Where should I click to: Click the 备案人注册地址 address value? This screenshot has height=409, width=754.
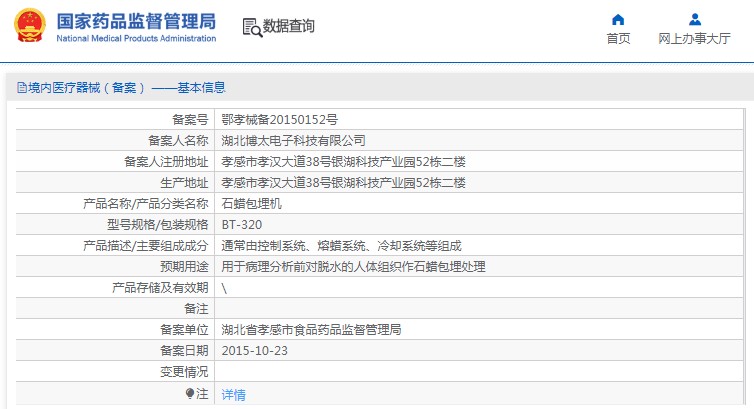pyautogui.click(x=343, y=162)
